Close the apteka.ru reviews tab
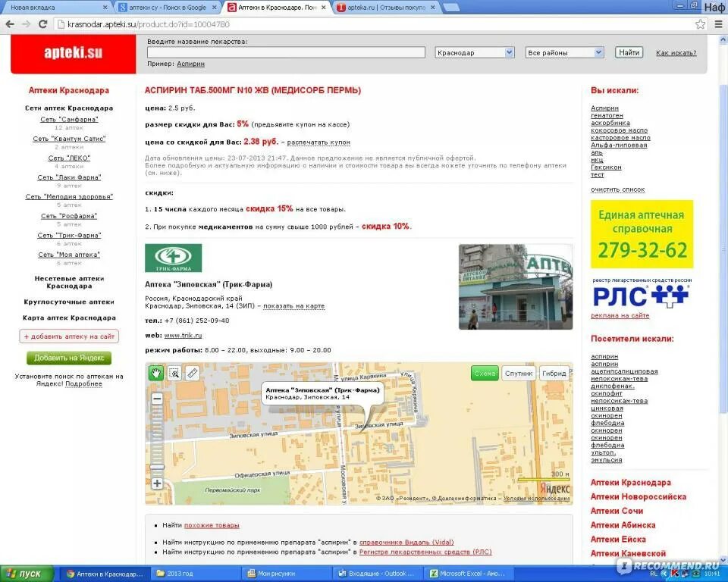This screenshot has height=582, width=728. (x=433, y=8)
